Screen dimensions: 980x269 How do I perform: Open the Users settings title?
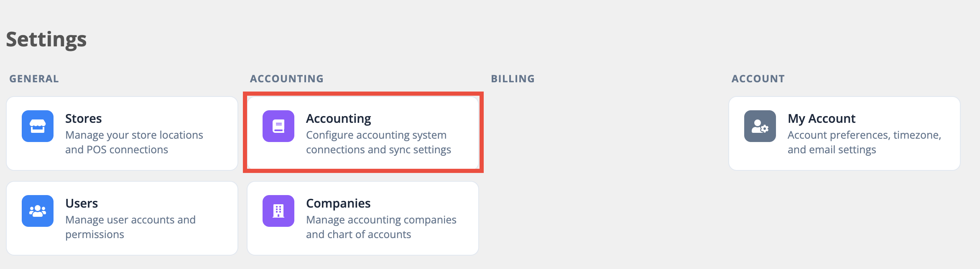82,203
